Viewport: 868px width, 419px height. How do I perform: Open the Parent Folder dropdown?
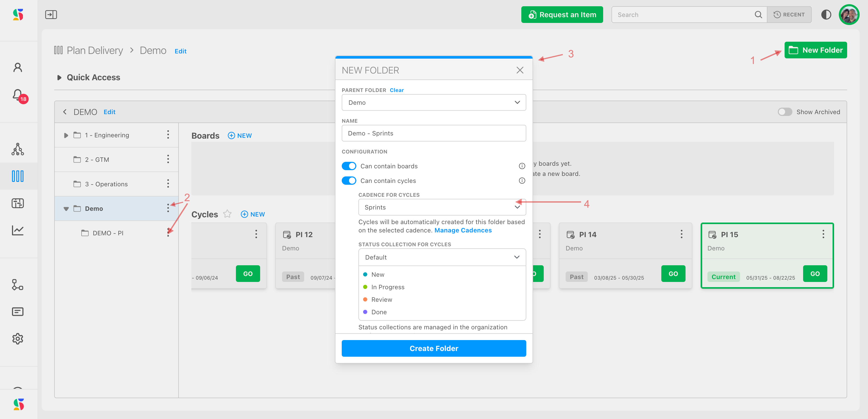point(433,102)
